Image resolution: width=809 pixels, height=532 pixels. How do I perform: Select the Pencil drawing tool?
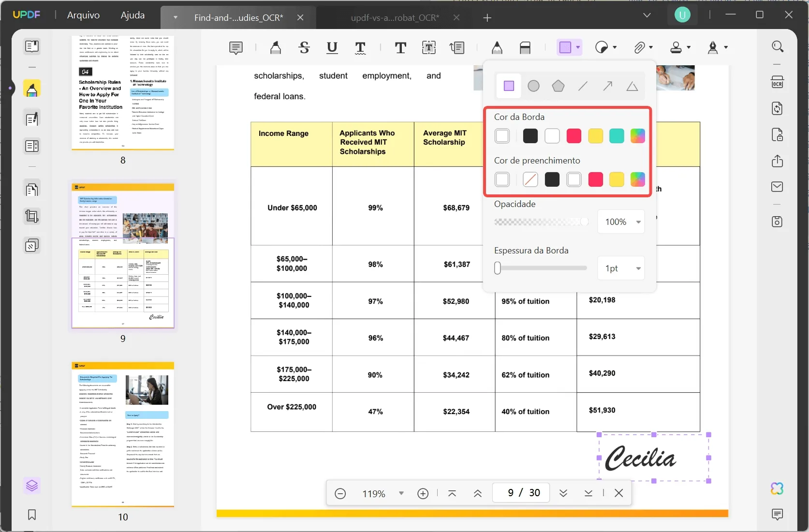click(x=497, y=47)
